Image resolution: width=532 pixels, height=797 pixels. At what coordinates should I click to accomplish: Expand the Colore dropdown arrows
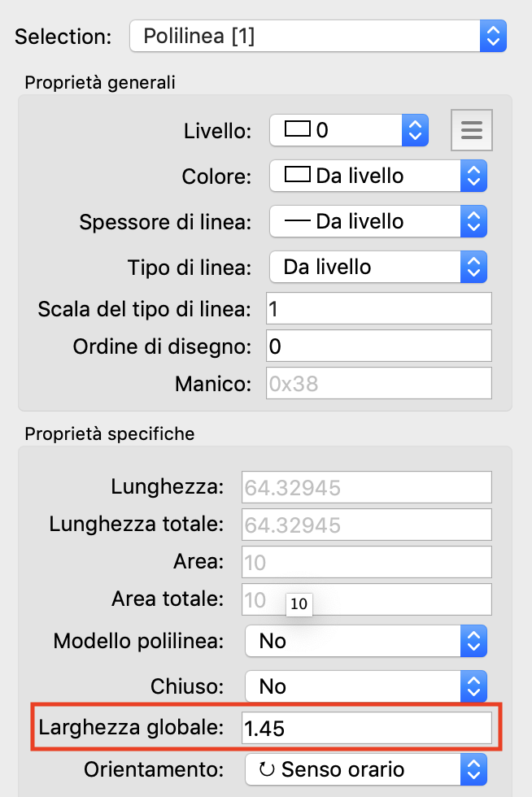[473, 175]
